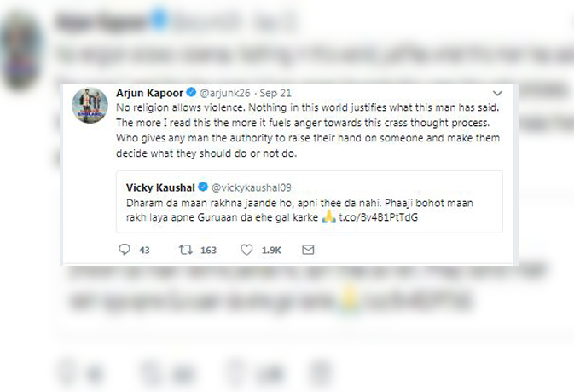This screenshot has height=392, width=574.
Task: Click the reply speech bubble icon
Action: [125, 250]
